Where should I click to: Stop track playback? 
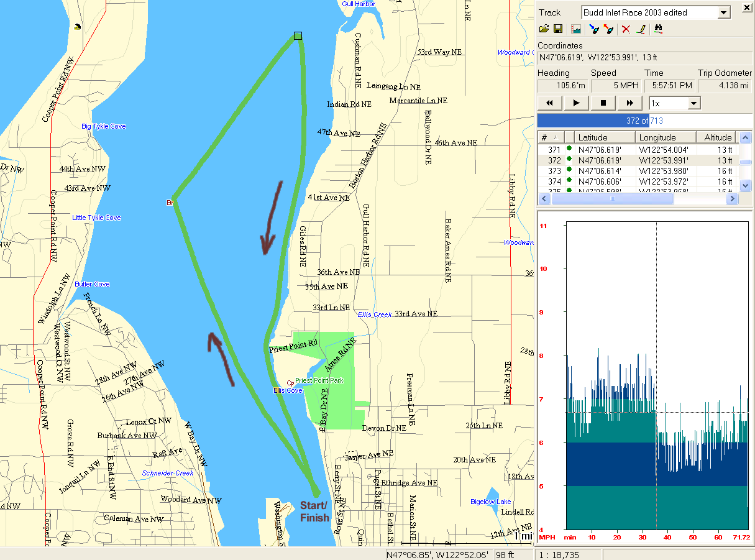coord(603,103)
